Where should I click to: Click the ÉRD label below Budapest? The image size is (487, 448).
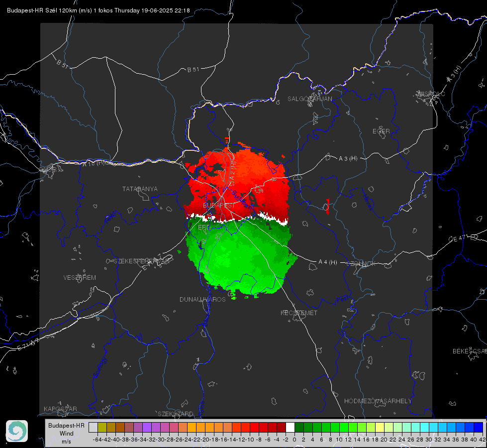tap(204, 227)
